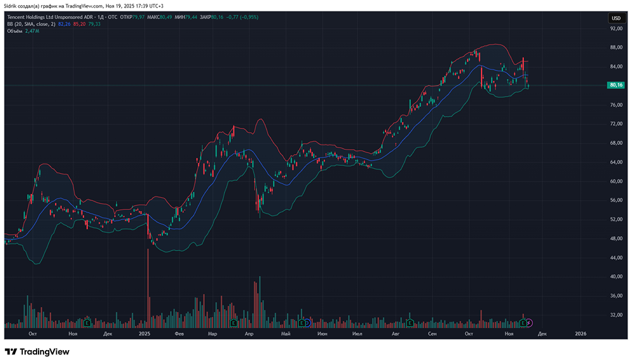Click the earnings E marker near Дек 2024
The width and height of the screenshot is (632, 364).
(87, 323)
